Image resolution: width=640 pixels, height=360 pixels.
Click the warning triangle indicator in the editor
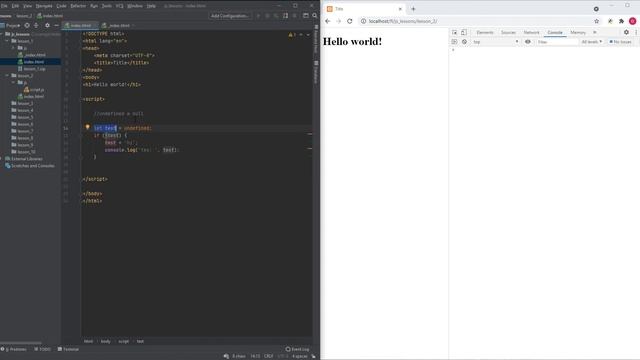290,35
